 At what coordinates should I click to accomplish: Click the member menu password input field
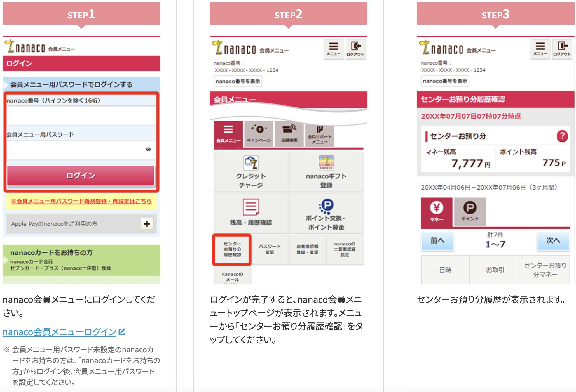click(81, 150)
